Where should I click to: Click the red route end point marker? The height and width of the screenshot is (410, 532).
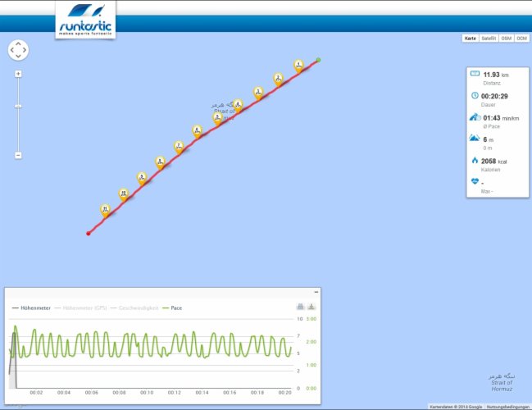tap(89, 234)
